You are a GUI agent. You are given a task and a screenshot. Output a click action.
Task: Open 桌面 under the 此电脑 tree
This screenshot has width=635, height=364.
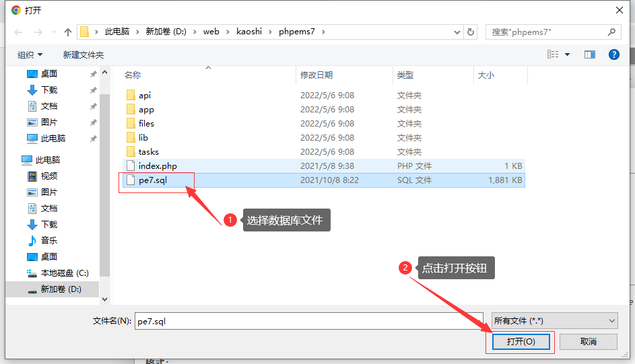tap(49, 257)
